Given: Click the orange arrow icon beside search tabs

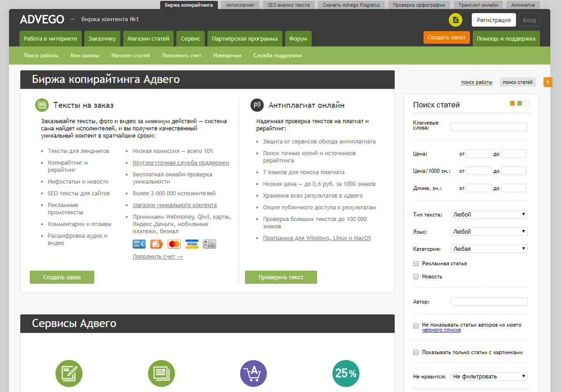Looking at the screenshot, I should coord(548,82).
